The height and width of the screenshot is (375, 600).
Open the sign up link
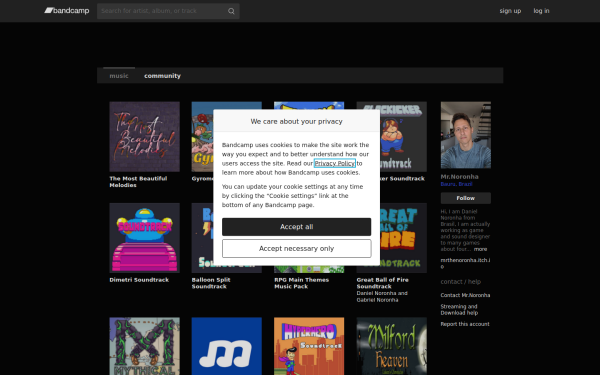(x=510, y=11)
